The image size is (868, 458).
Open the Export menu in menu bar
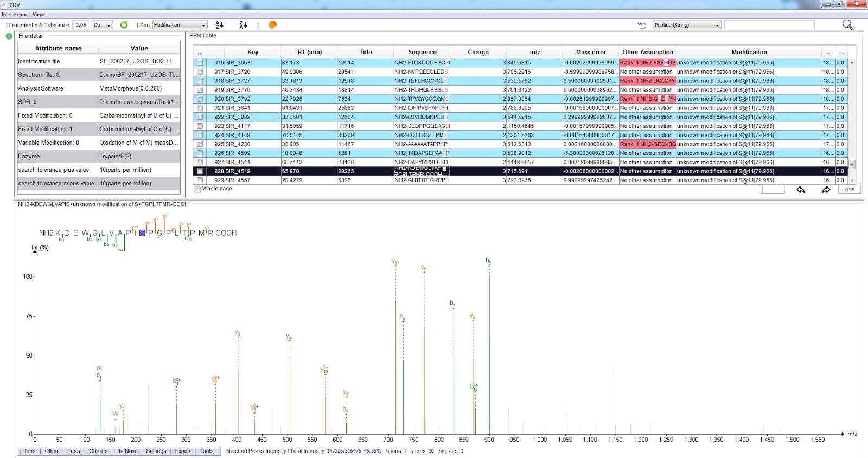pyautogui.click(x=22, y=15)
